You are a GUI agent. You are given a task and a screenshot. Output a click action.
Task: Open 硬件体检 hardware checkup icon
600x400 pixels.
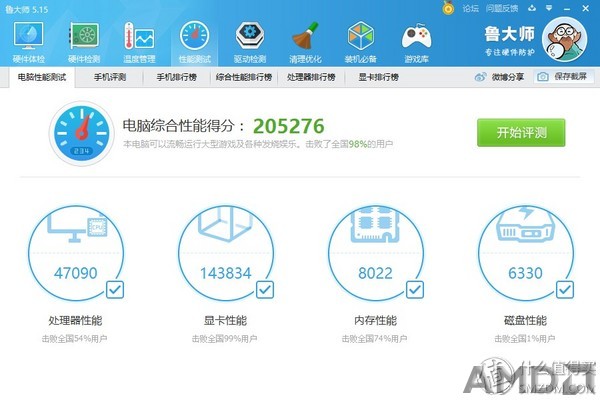28,36
